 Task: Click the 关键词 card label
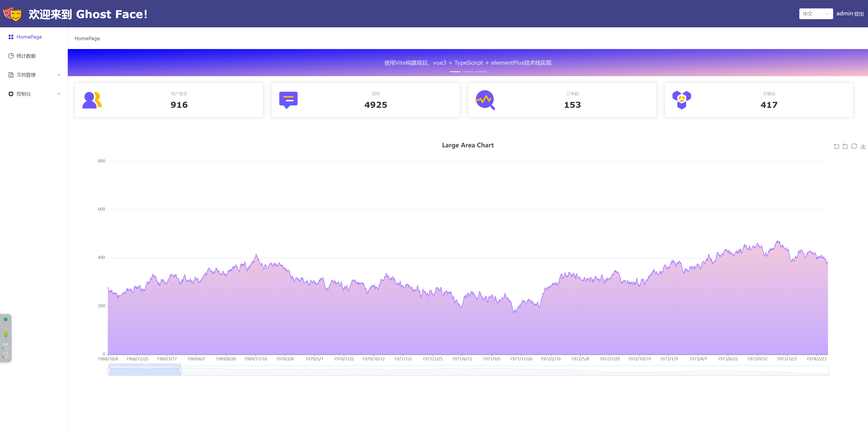pos(769,94)
